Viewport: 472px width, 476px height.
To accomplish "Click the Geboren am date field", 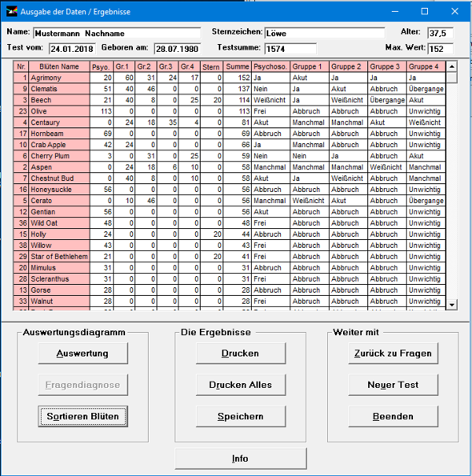I will click(x=178, y=49).
